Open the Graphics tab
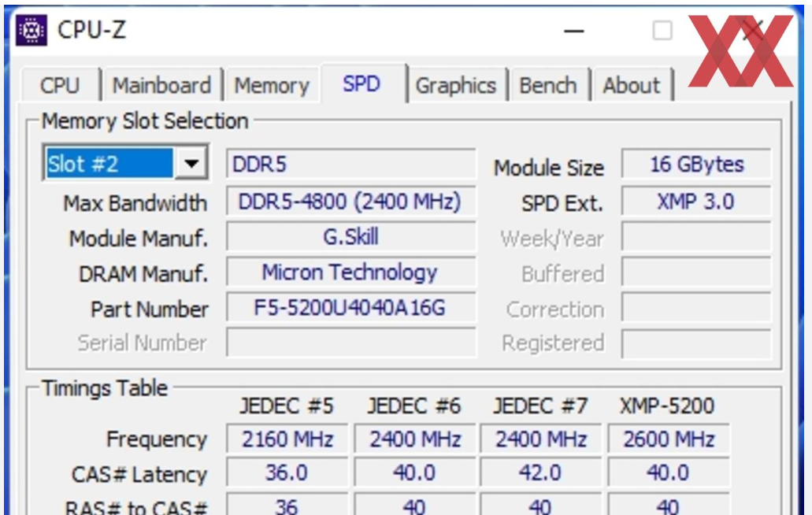 point(456,85)
